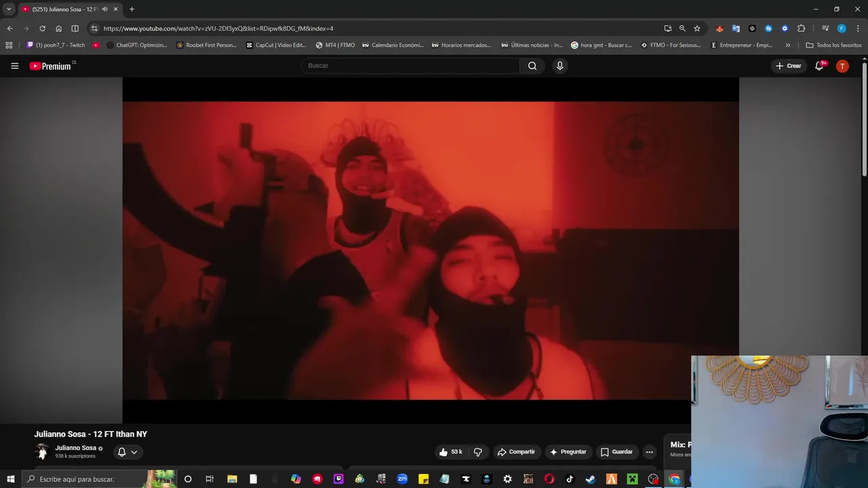
Task: Open a new browser tab
Action: click(x=132, y=9)
